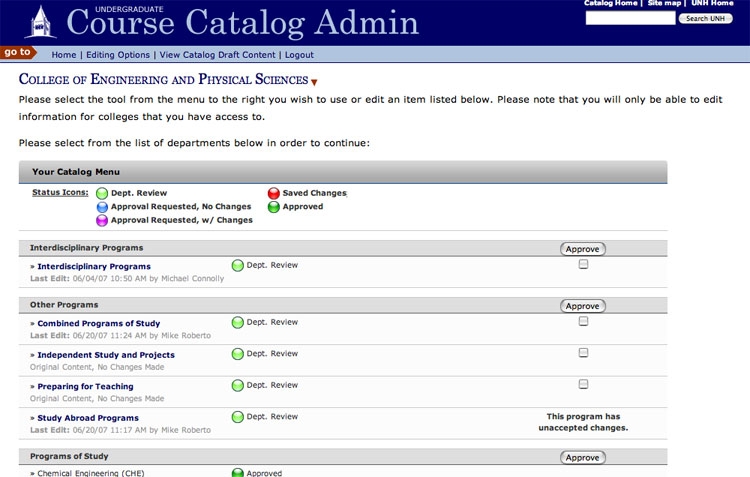Image resolution: width=750 pixels, height=477 pixels.
Task: Click the dark green Approved legend icon
Action: click(x=274, y=207)
